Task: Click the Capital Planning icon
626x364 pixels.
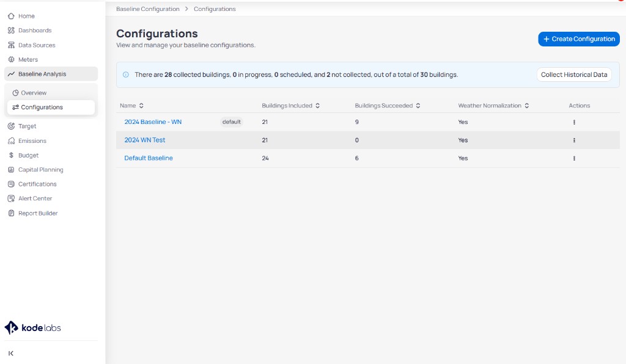Action: click(x=11, y=169)
